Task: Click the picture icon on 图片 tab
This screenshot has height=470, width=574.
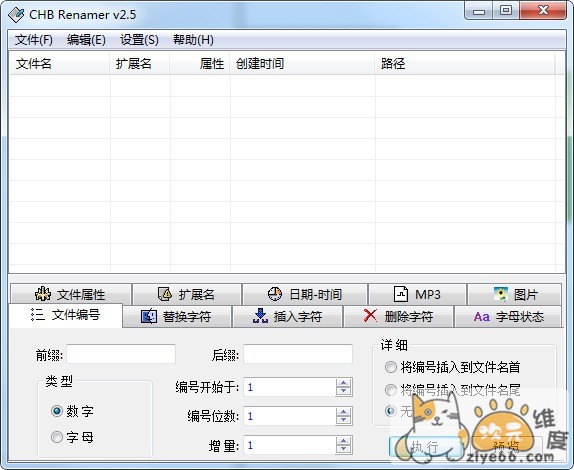Action: [x=500, y=294]
